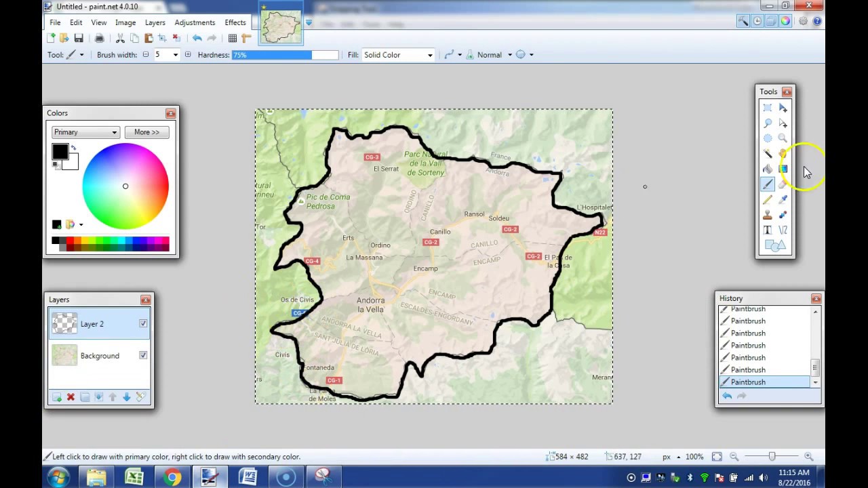The image size is (868, 488).
Task: Select the Color Picker eyedropper tool
Action: pyautogui.click(x=783, y=199)
